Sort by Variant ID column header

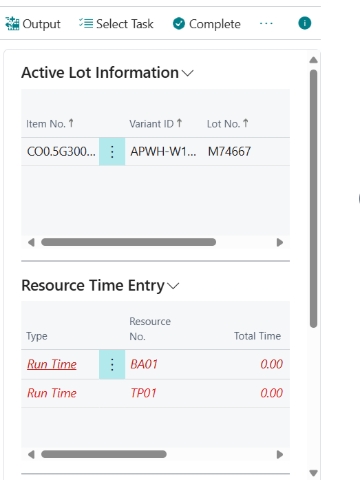coord(156,124)
